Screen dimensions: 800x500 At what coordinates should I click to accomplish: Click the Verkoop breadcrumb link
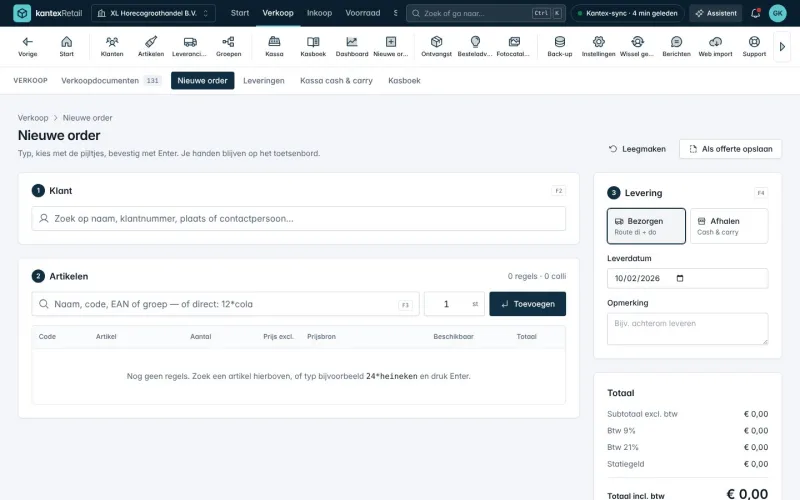tap(33, 118)
